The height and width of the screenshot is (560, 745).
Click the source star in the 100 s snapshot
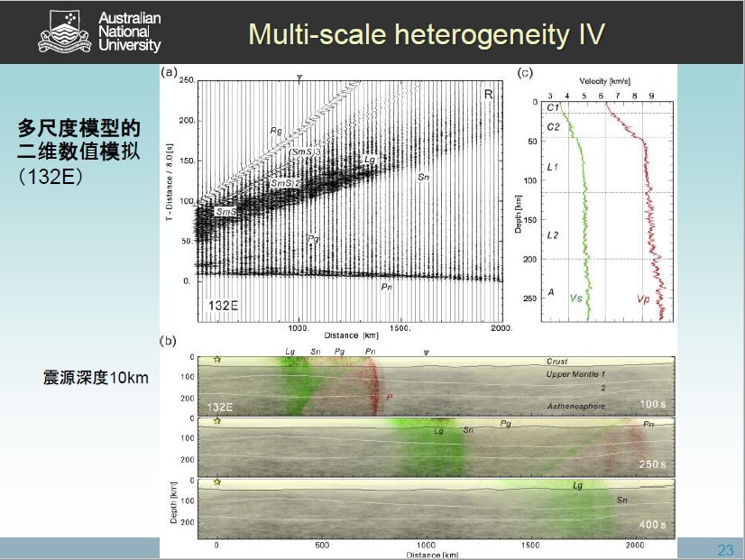click(x=216, y=361)
